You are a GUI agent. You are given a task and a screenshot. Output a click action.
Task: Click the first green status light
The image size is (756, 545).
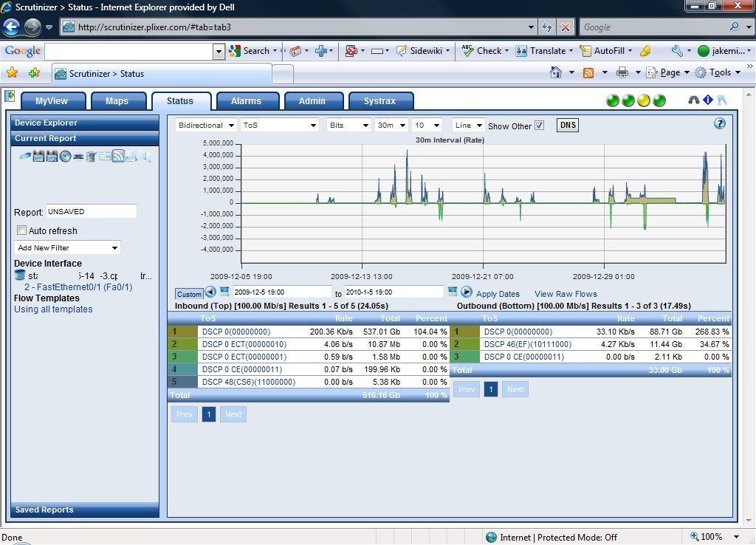tap(613, 100)
